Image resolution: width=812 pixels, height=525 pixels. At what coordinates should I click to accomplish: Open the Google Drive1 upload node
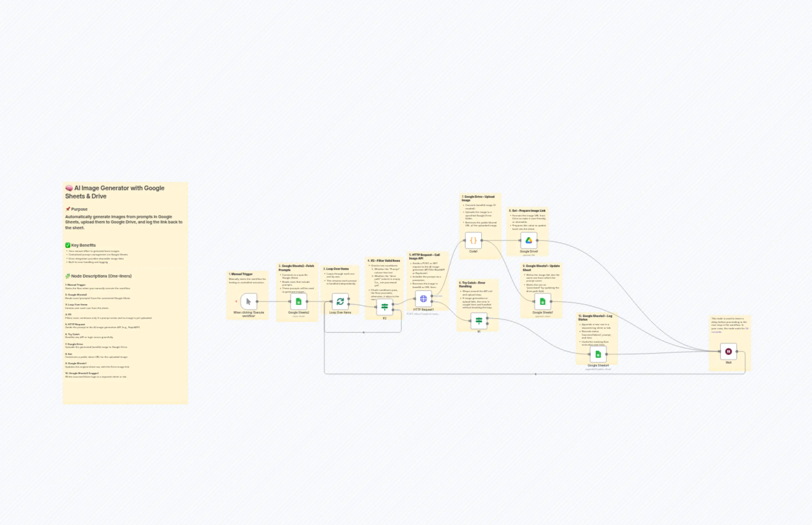coord(529,240)
